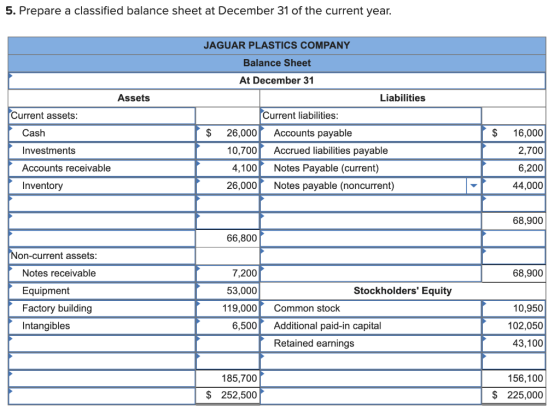
Task: Click the total assets $252,500 cell
Action: pyautogui.click(x=228, y=395)
